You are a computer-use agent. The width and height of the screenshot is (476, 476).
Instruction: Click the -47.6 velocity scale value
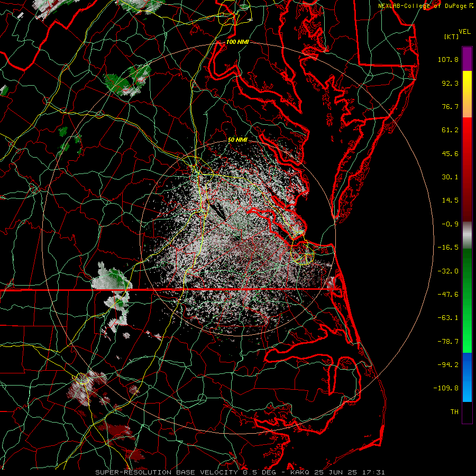448,294
